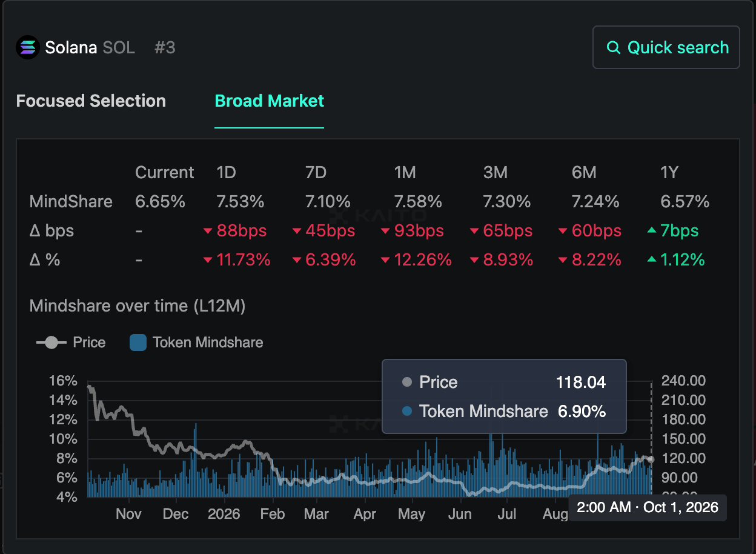The height and width of the screenshot is (554, 756).
Task: Toggle the Price legend series
Action: pyautogui.click(x=71, y=342)
